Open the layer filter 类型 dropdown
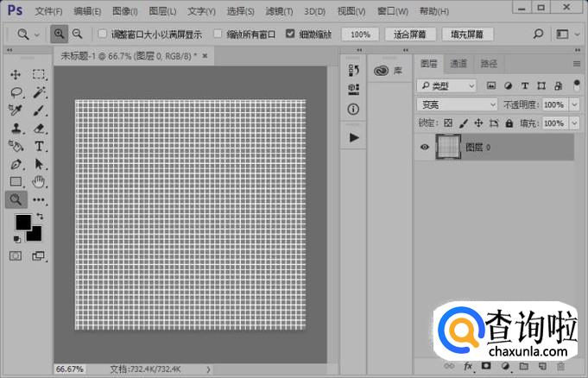 [x=446, y=85]
